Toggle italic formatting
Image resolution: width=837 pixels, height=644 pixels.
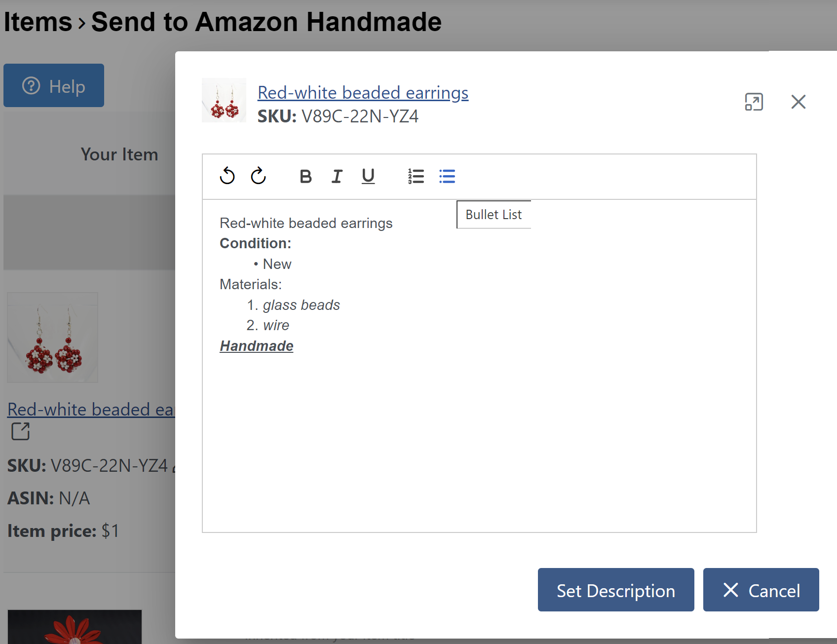(x=337, y=176)
